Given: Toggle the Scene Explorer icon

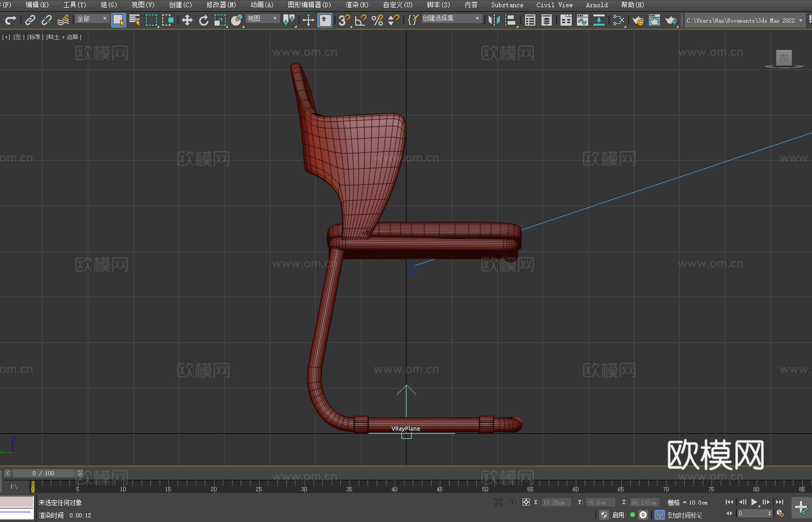Looking at the screenshot, I should [530, 20].
